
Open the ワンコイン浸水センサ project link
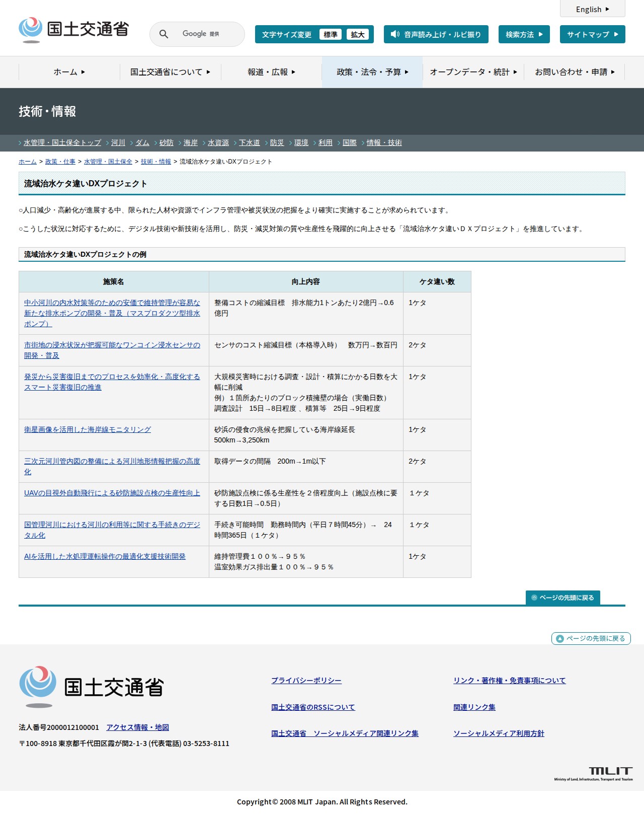pyautogui.click(x=112, y=350)
